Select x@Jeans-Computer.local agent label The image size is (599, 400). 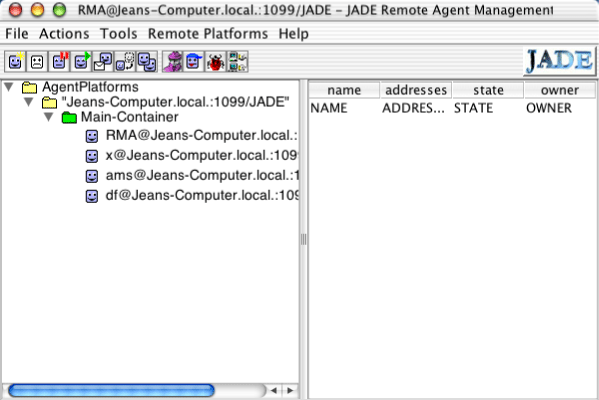coord(202,155)
